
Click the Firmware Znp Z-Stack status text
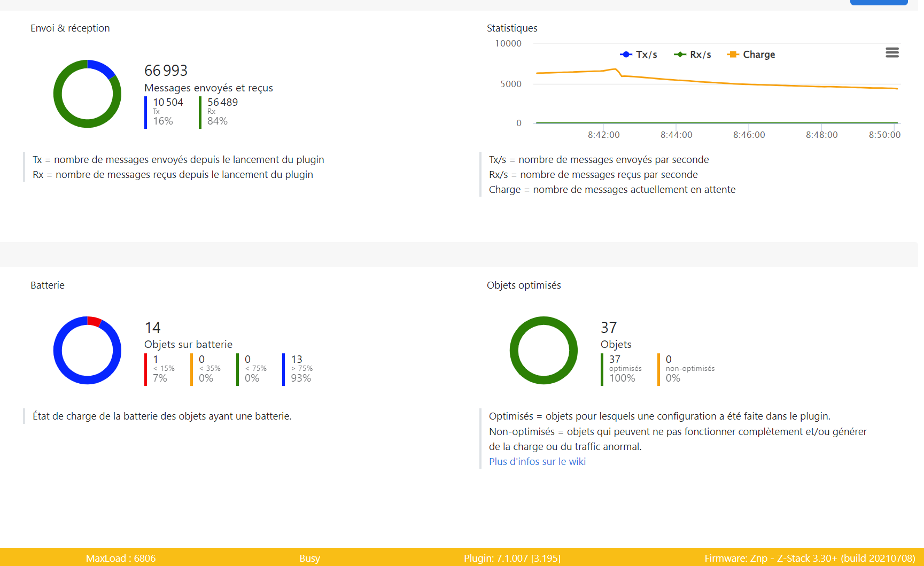tap(810, 559)
